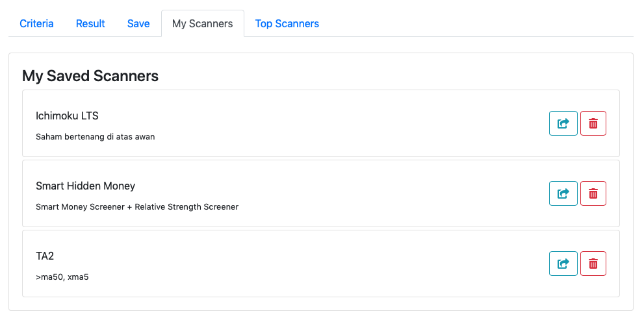View the Top Scanners tab
Viewport: 644px width, 320px height.
click(x=287, y=23)
